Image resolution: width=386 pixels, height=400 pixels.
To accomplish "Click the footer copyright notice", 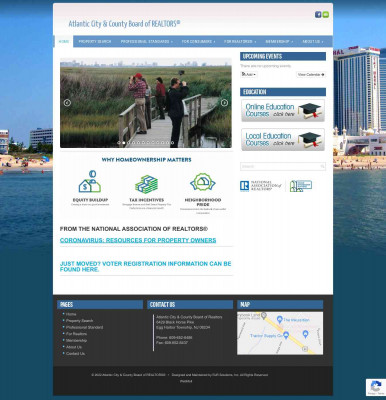I will (128, 375).
